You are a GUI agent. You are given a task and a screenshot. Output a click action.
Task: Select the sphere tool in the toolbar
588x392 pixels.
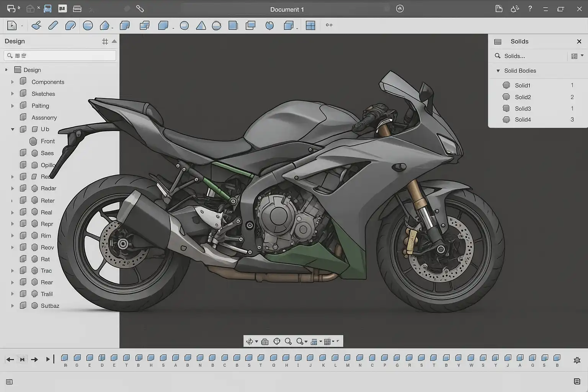(x=184, y=26)
